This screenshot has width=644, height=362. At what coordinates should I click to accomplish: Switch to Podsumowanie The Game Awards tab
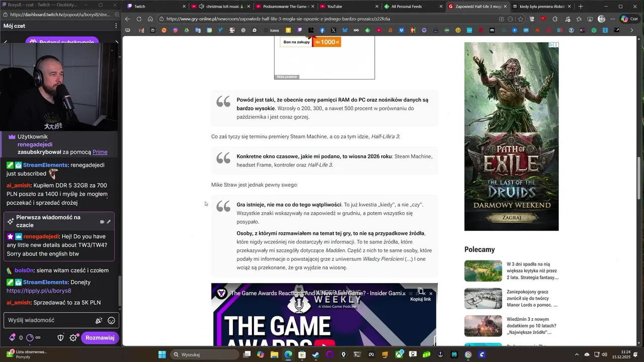click(286, 7)
